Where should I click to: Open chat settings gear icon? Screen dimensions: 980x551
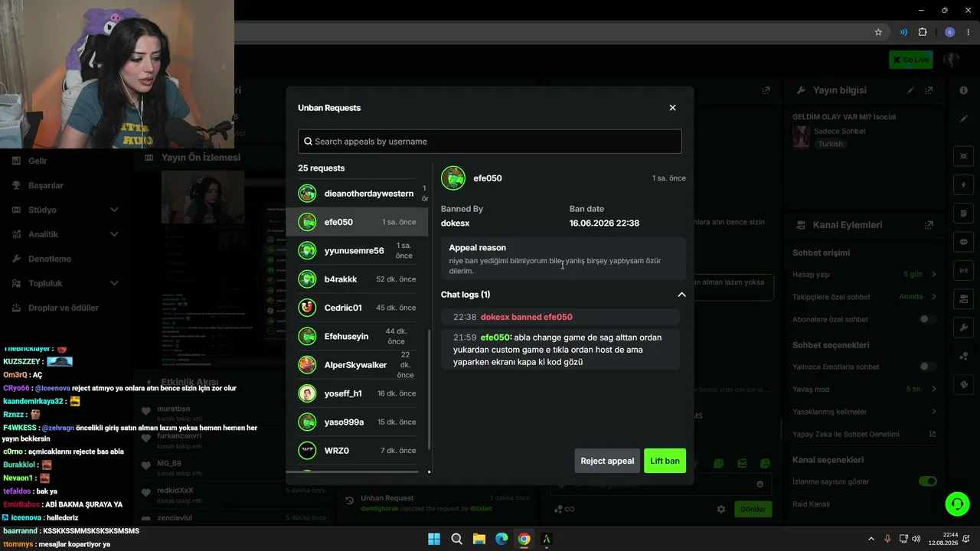720,509
